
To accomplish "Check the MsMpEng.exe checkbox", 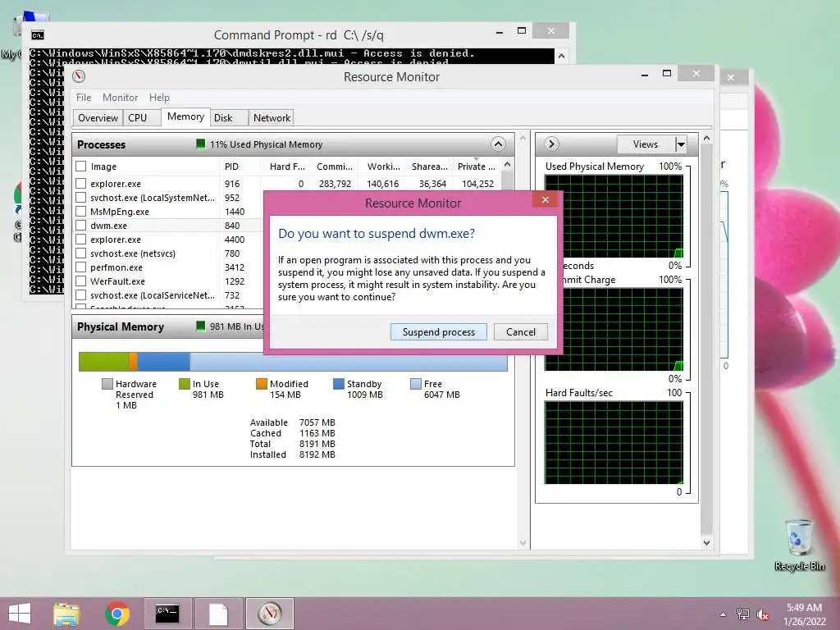I will pos(81,211).
